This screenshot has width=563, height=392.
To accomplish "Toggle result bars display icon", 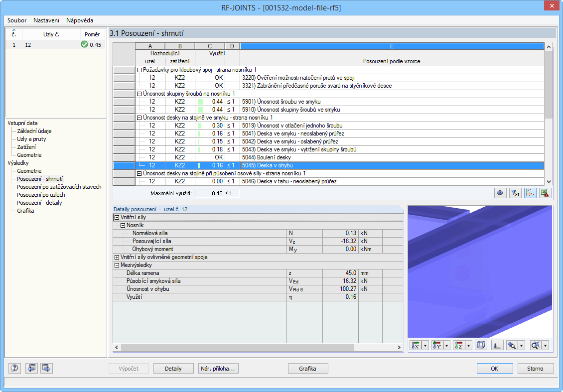I will (x=530, y=193).
